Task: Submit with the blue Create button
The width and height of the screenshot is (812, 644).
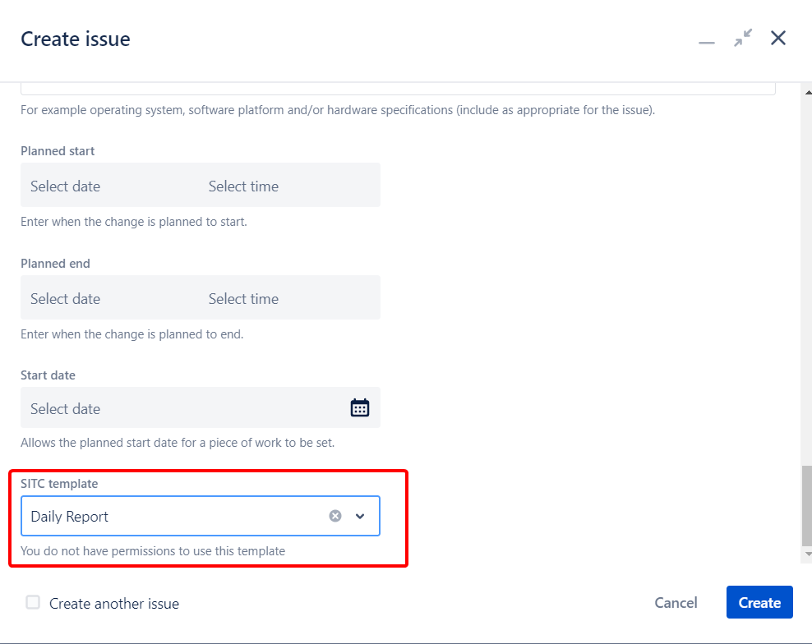Action: click(x=759, y=603)
